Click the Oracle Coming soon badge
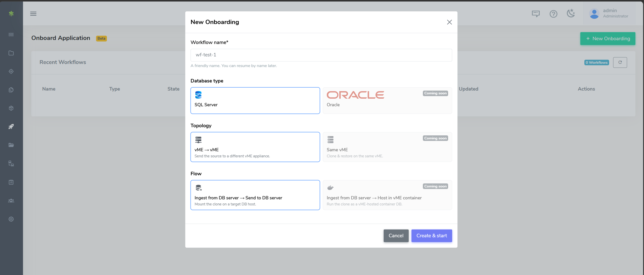This screenshot has height=275, width=644. pos(435,93)
